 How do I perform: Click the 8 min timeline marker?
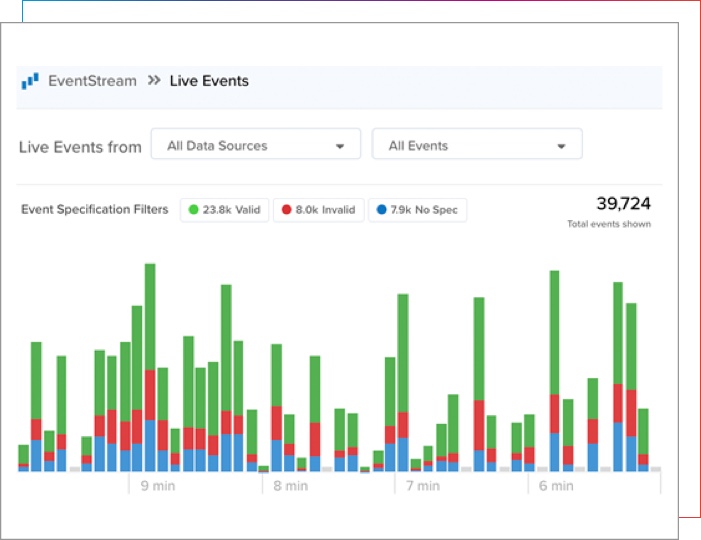coord(290,486)
